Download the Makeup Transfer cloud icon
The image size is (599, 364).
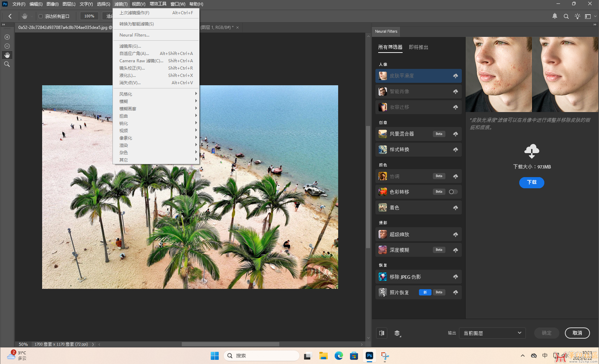(x=456, y=107)
